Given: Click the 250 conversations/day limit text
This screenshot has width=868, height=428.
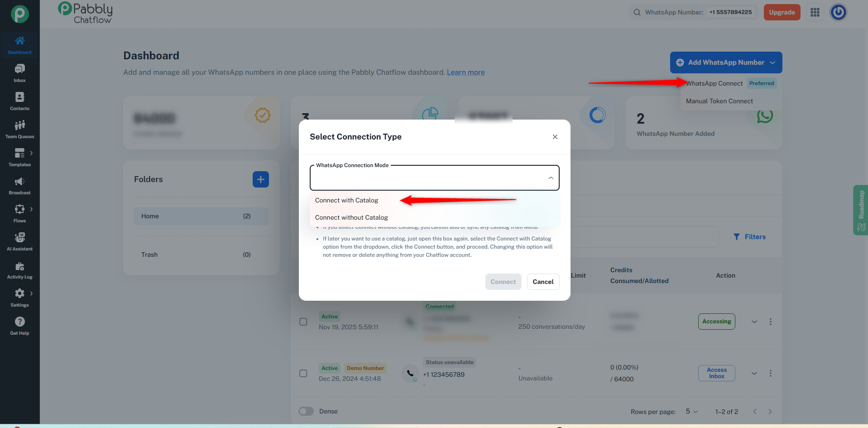Looking at the screenshot, I should pyautogui.click(x=551, y=327).
